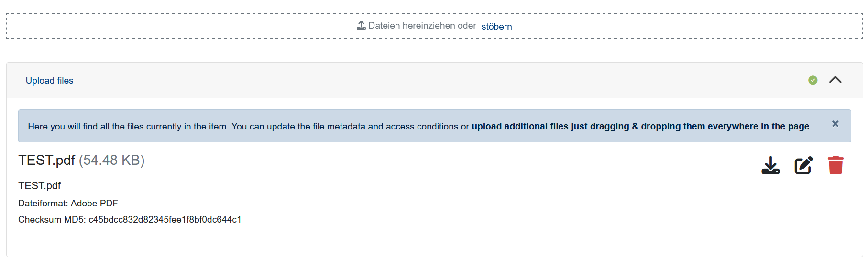Click the green check status icon
The height and width of the screenshot is (258, 868).
click(813, 80)
